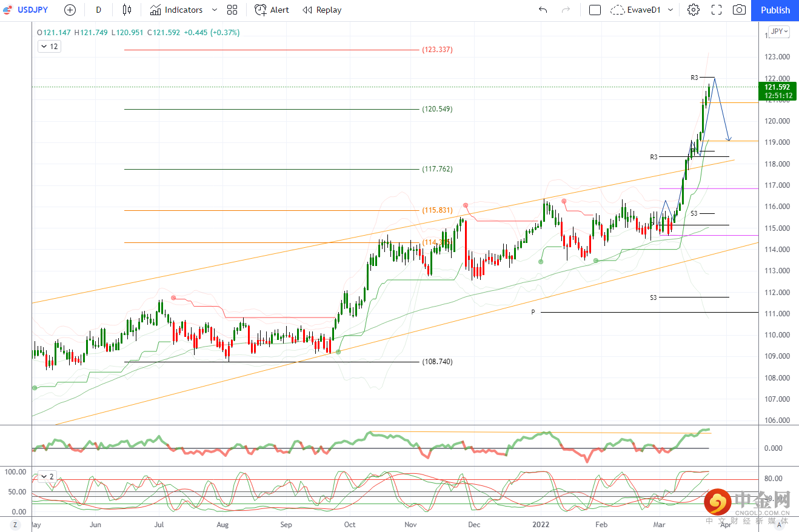Select the (108.740) level label
This screenshot has width=799, height=532.
[x=437, y=362]
